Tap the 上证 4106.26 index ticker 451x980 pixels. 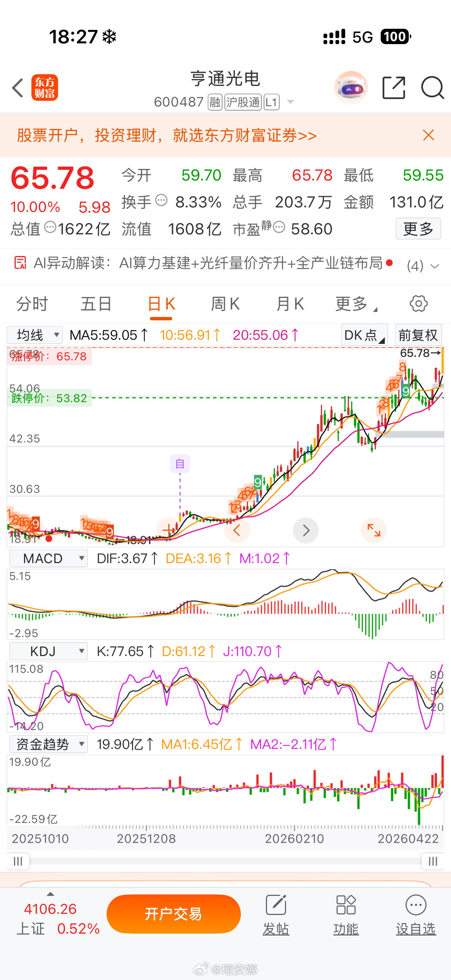[x=58, y=918]
